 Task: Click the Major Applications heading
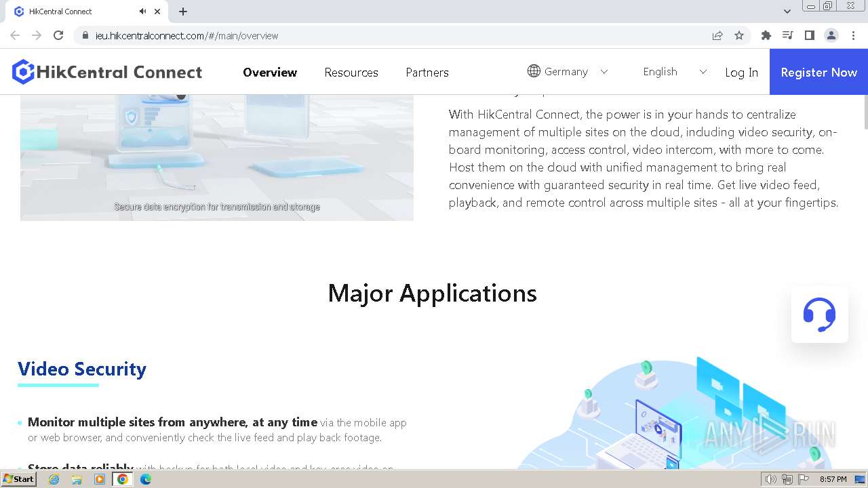click(x=432, y=293)
